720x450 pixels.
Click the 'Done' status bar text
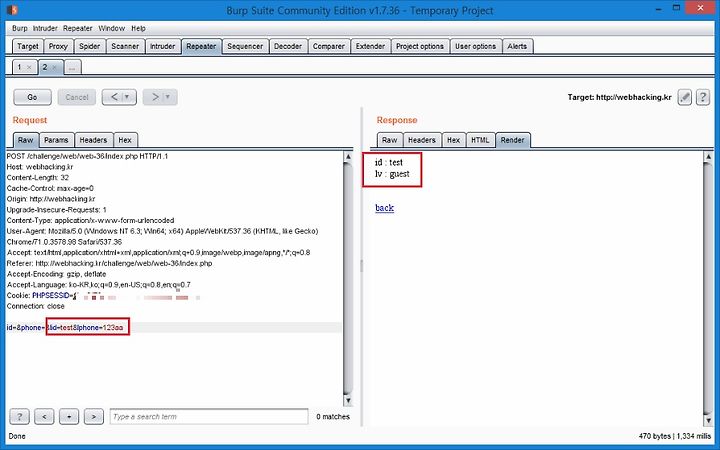point(17,436)
